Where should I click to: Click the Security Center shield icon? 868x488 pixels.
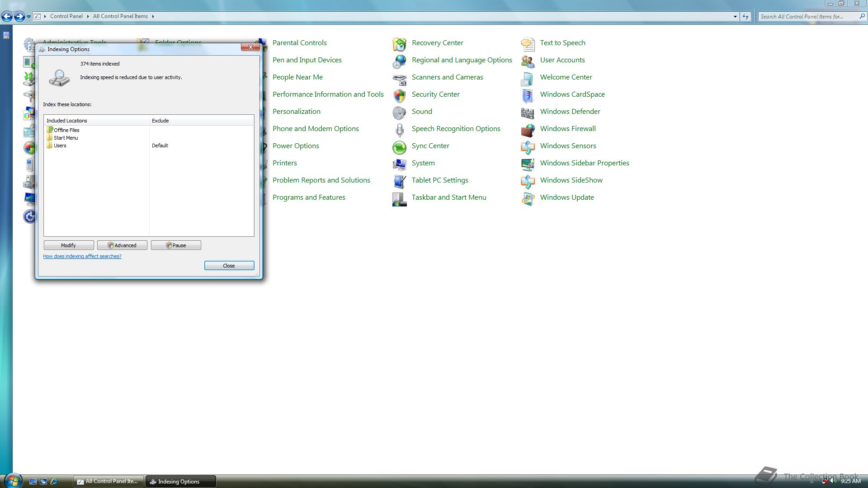400,95
